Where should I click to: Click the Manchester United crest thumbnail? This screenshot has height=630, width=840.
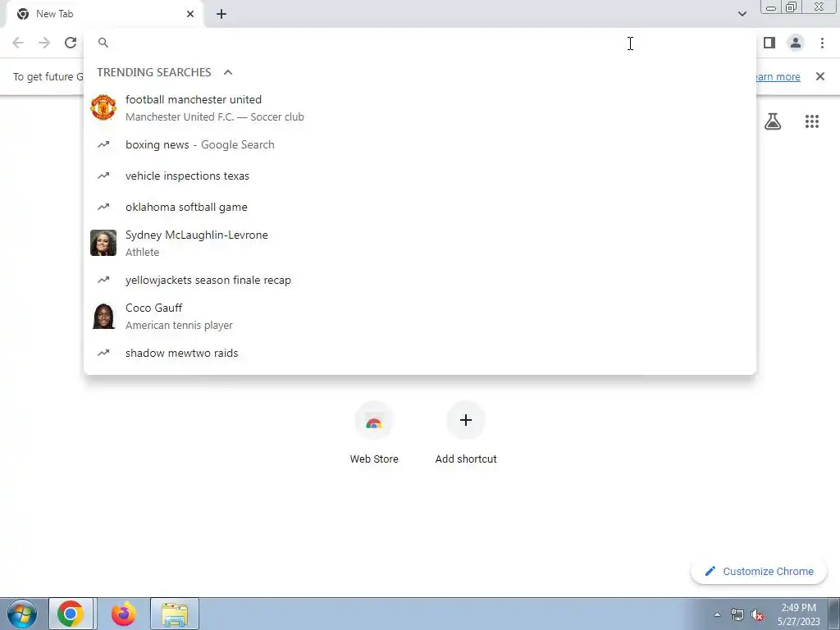coord(103,107)
